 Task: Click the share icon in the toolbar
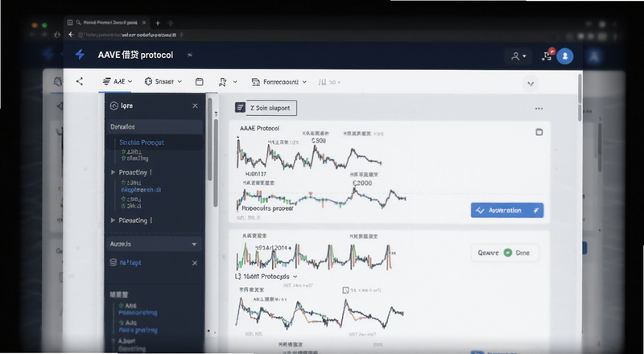80,82
